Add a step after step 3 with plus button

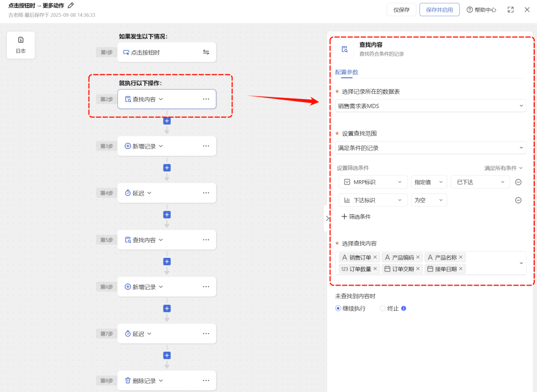pyautogui.click(x=167, y=168)
